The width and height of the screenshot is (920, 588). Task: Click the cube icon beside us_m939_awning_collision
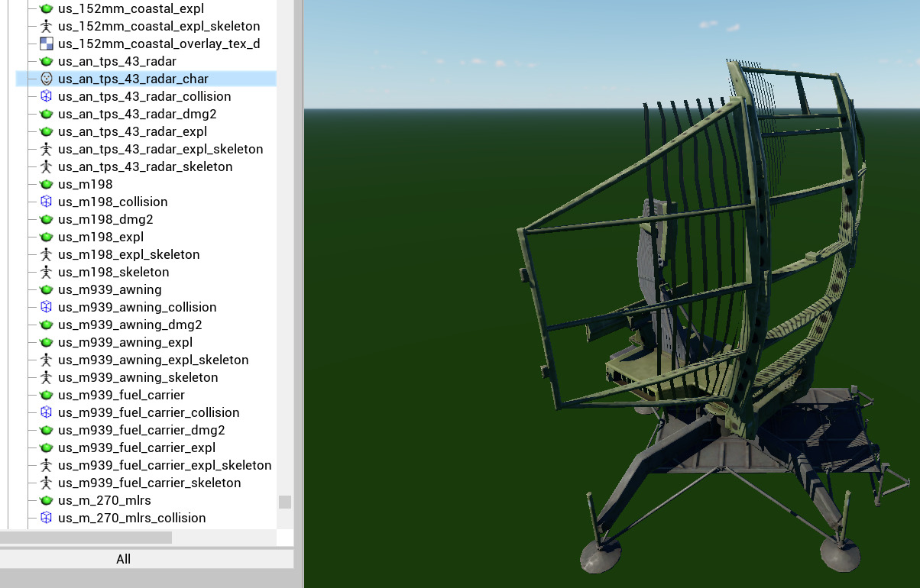tap(46, 307)
